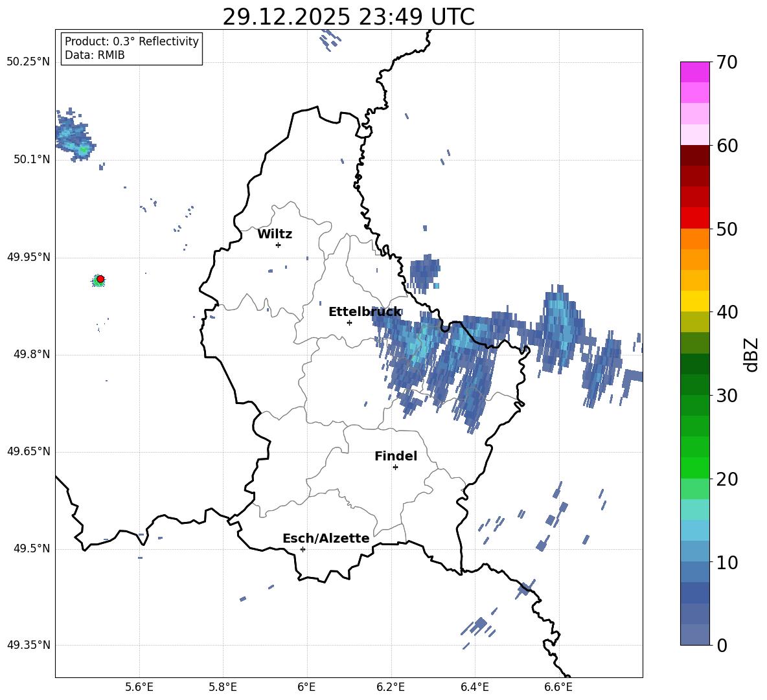Screen dimensions: 767x700
Task: Click the 50.1°N latitude label
Action: click(32, 159)
